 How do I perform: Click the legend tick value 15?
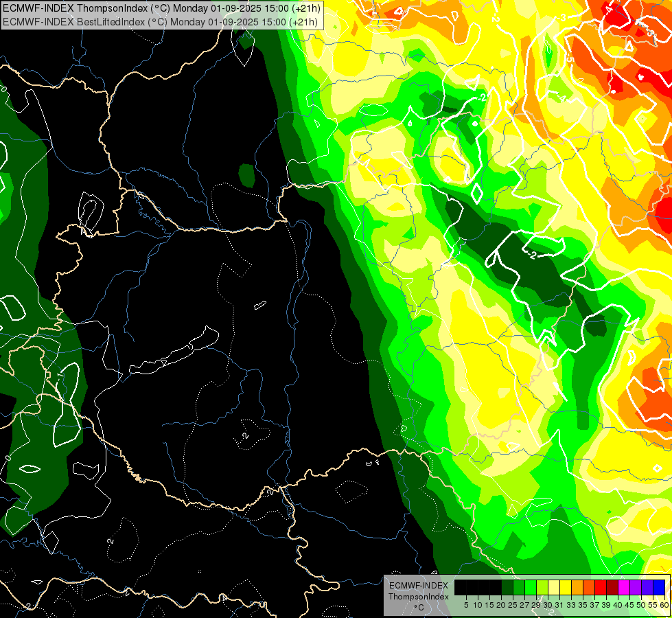(489, 605)
